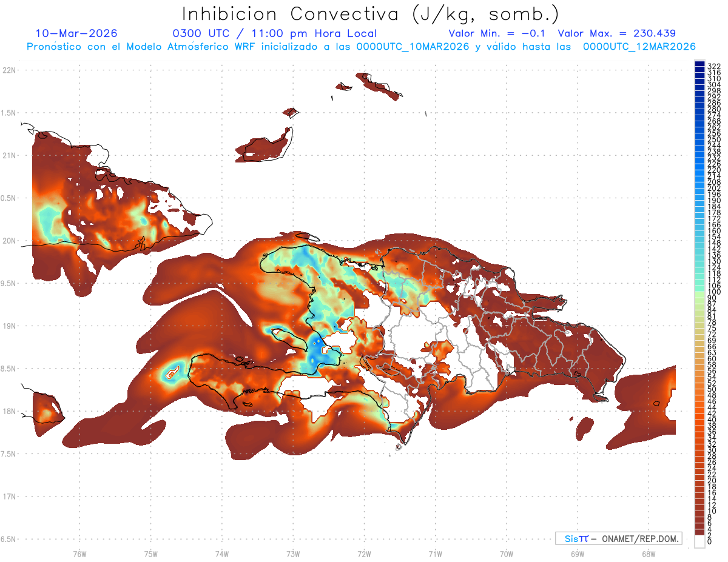The image size is (728, 562).
Task: Click the '76W' longitude label
Action: pyautogui.click(x=79, y=554)
